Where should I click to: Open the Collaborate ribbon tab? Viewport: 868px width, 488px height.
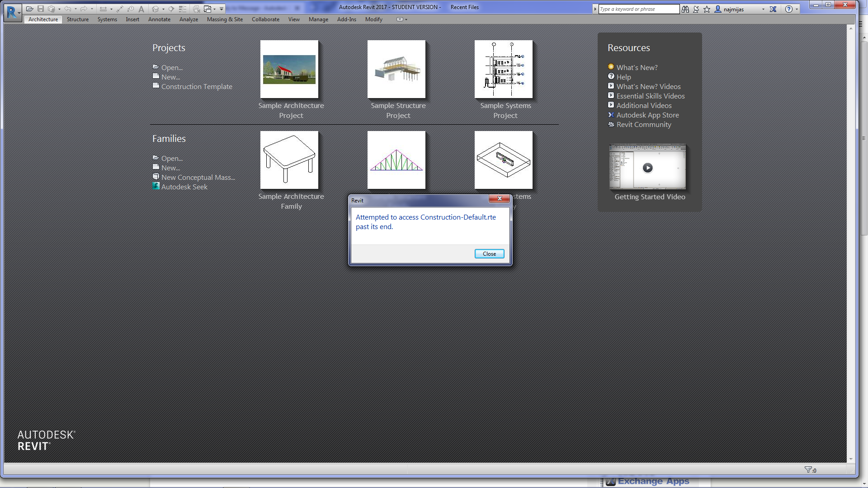(265, 19)
